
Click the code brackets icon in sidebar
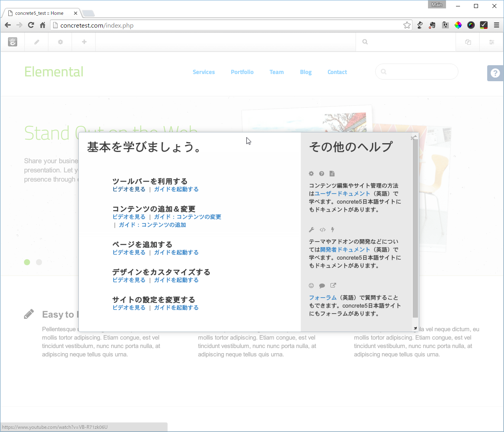pos(322,230)
